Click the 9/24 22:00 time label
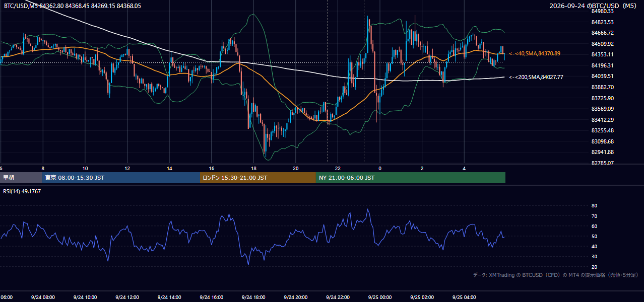The image size is (644, 302). (x=338, y=297)
